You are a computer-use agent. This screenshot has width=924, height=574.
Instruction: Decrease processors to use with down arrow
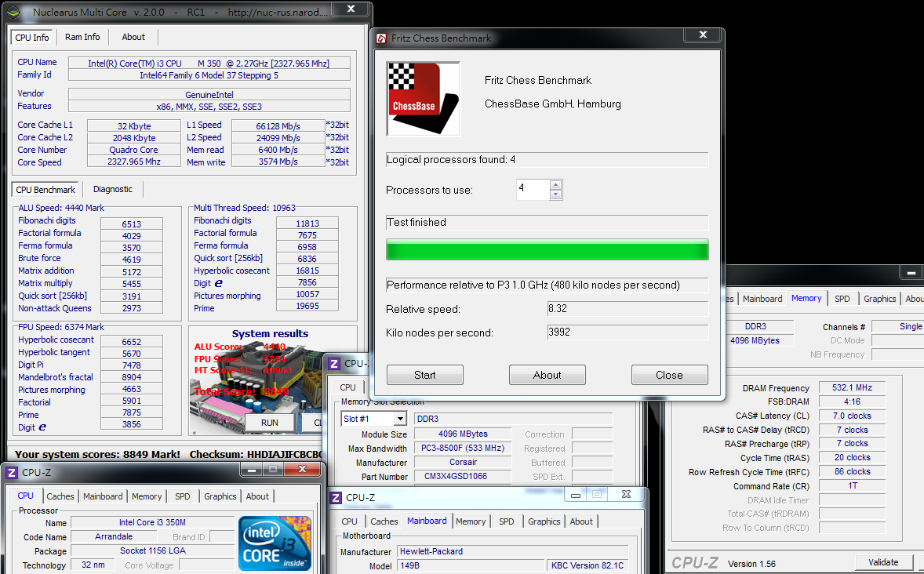555,194
